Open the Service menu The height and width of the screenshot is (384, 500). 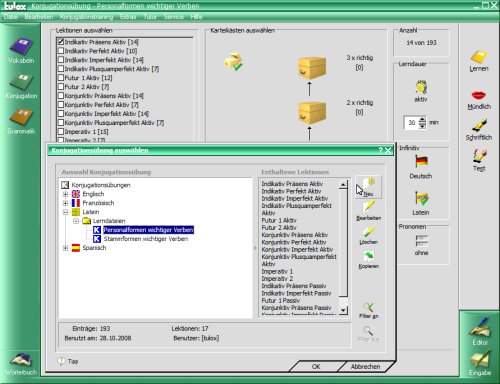(x=174, y=17)
